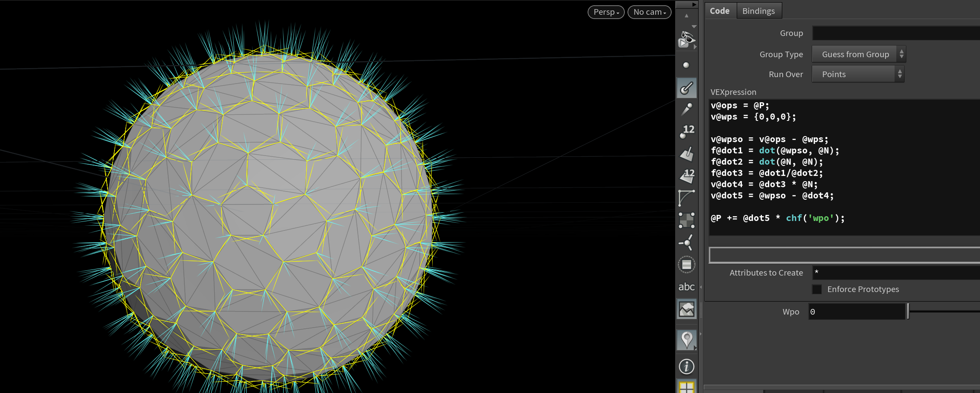
Task: Click the Group Type label
Action: (781, 54)
